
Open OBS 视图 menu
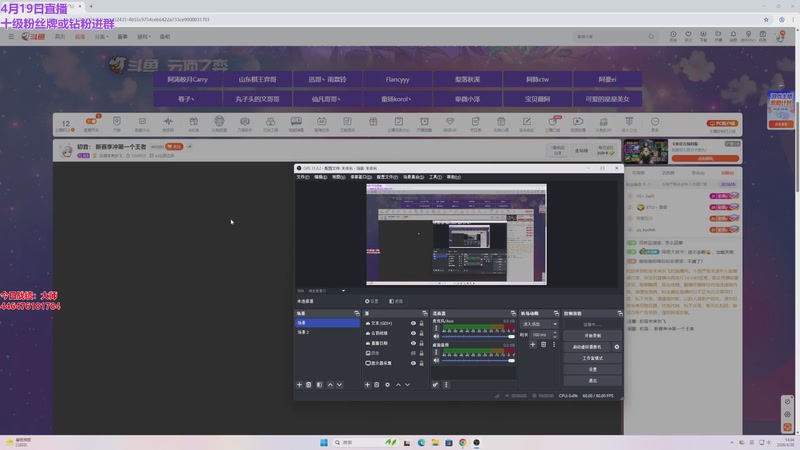pos(338,177)
